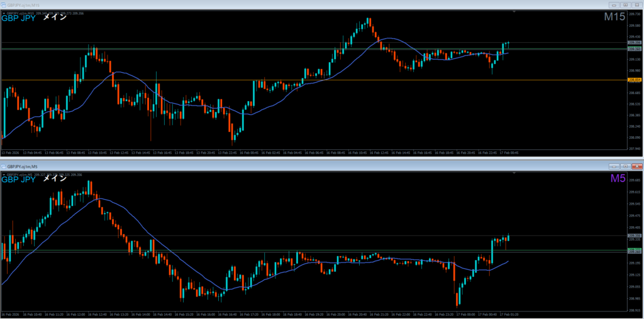The width and height of the screenshot is (644, 319).
Task: Click the chart shift triangle in M5 chart
Action: (x=514, y=173)
